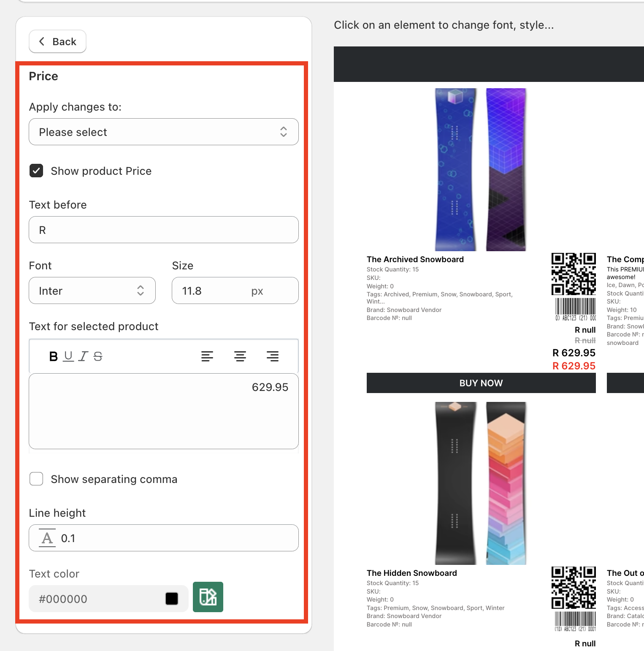Image resolution: width=644 pixels, height=651 pixels.
Task: Toggle strikethrough formatting
Action: coord(98,356)
